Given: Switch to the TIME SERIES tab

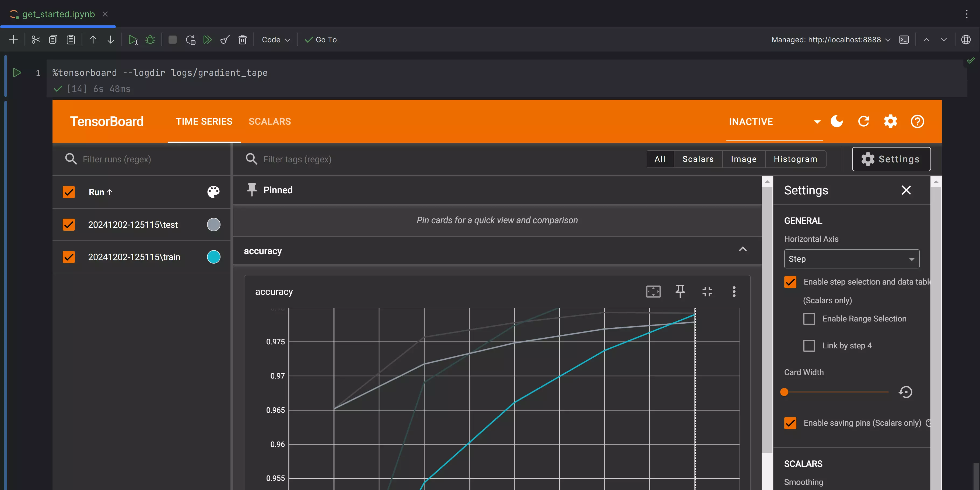Looking at the screenshot, I should 204,121.
